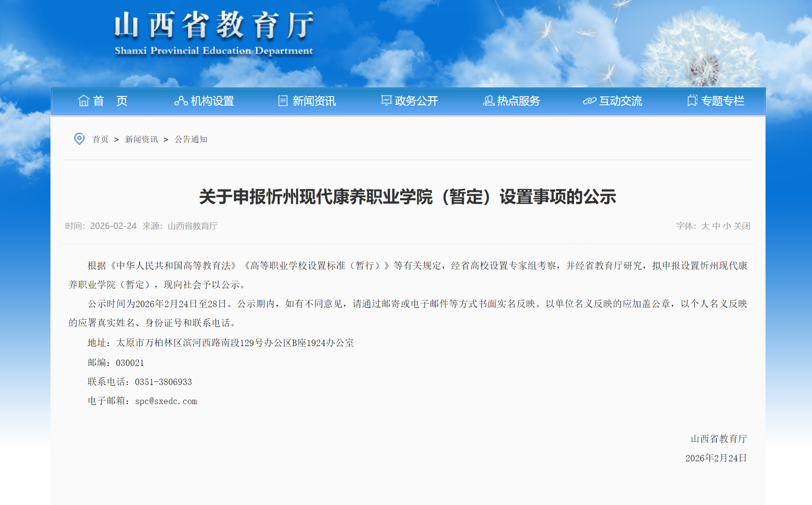This screenshot has width=812, height=505.
Task: Click the 专题专栏 navigation text
Action: coord(723,101)
